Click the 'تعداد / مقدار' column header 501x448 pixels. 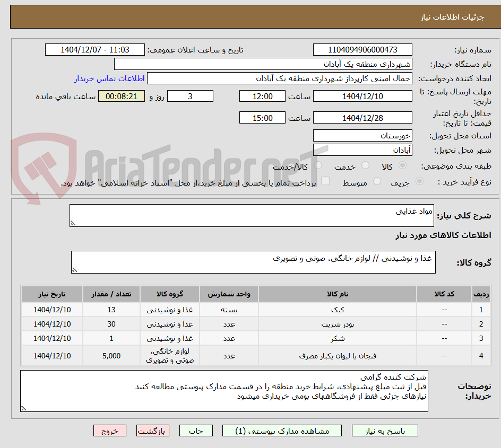pyautogui.click(x=111, y=294)
